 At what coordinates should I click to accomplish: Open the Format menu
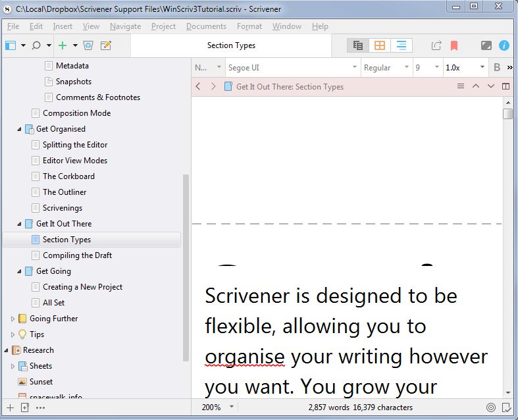point(249,26)
